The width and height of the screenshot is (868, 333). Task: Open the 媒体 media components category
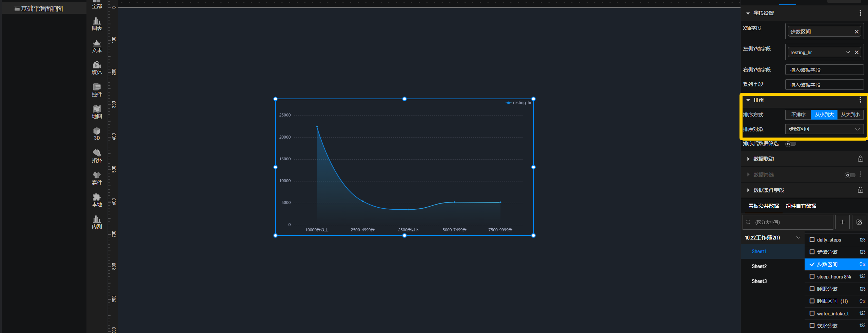coord(97,68)
